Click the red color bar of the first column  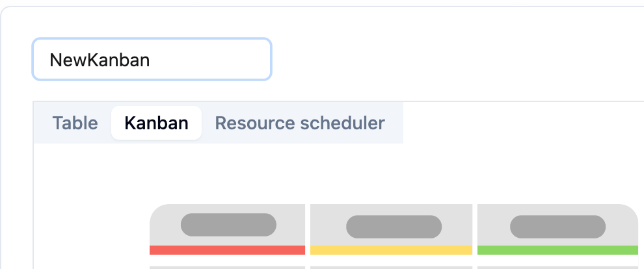(x=227, y=250)
